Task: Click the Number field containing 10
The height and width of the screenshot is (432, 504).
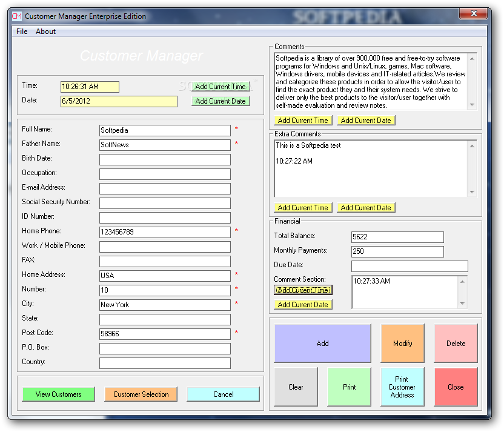Action: tap(165, 290)
